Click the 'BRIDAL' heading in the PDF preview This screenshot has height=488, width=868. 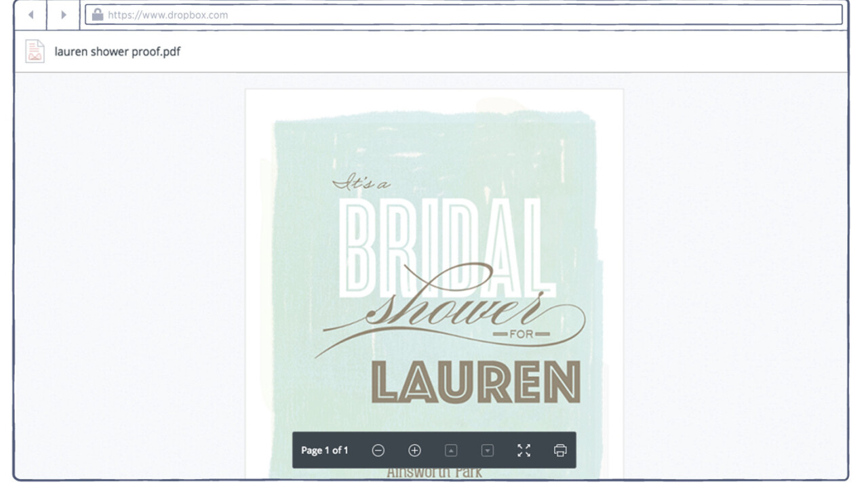(x=446, y=247)
